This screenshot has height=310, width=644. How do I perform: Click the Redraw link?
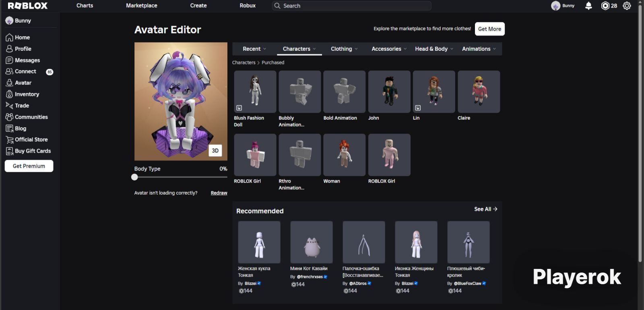(x=219, y=193)
